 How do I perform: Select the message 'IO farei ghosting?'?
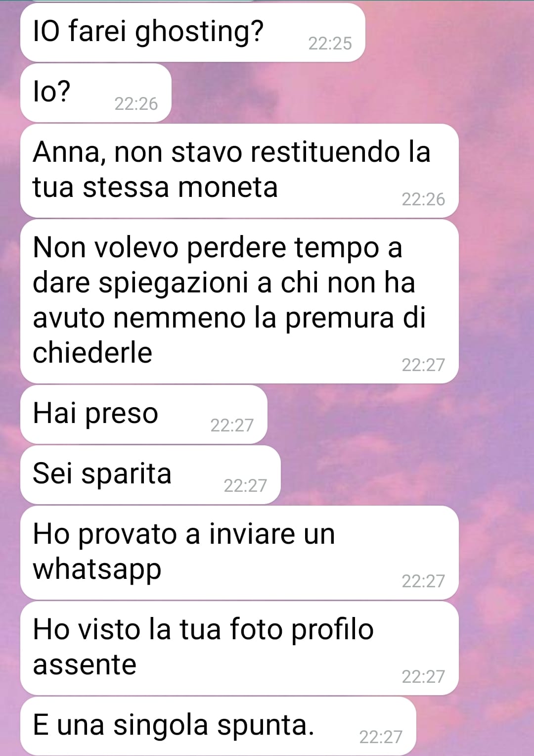pos(192,33)
